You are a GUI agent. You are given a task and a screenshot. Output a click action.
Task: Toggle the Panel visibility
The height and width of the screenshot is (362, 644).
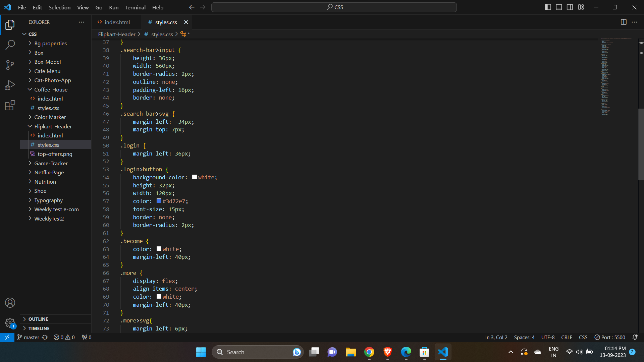coord(559,7)
